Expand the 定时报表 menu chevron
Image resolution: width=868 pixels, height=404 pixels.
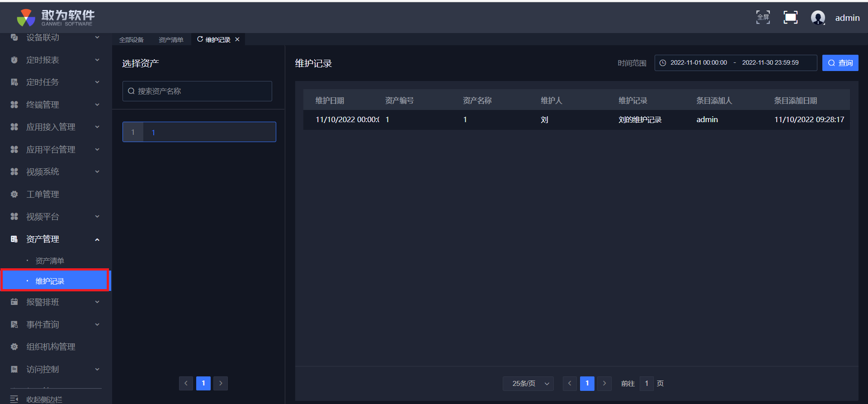[97, 60]
